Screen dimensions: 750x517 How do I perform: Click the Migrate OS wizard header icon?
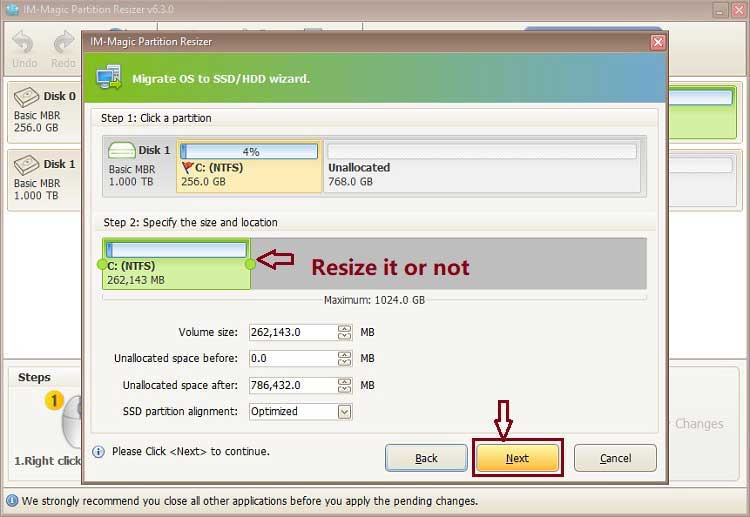coord(110,78)
